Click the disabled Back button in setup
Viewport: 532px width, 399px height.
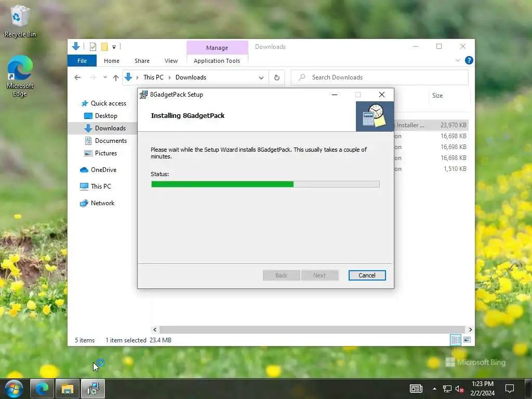click(281, 275)
